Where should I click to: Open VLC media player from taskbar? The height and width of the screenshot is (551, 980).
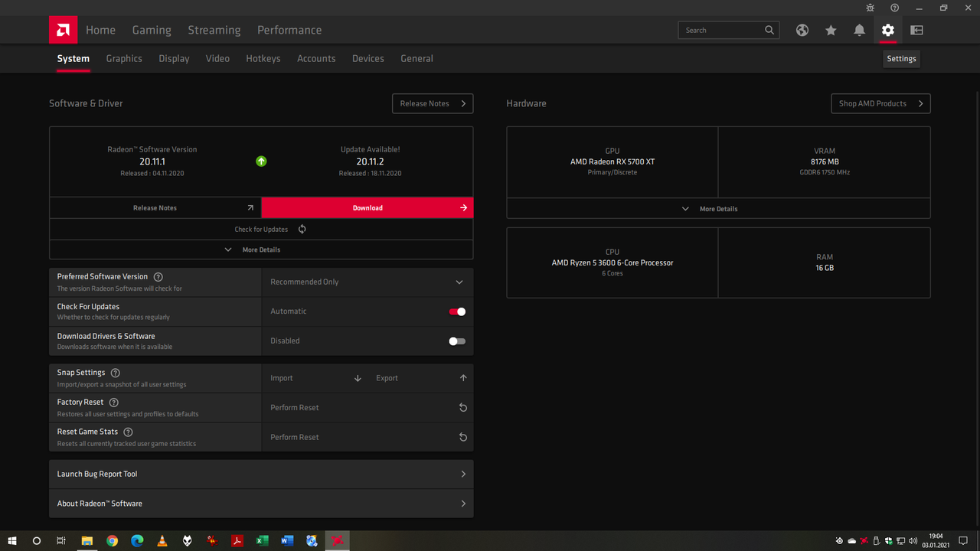click(x=162, y=540)
